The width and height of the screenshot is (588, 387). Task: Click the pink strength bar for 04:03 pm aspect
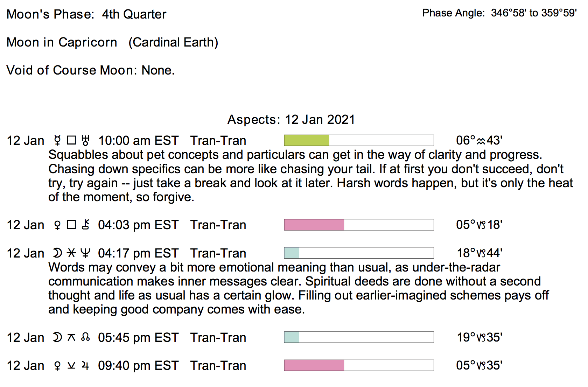[314, 225]
